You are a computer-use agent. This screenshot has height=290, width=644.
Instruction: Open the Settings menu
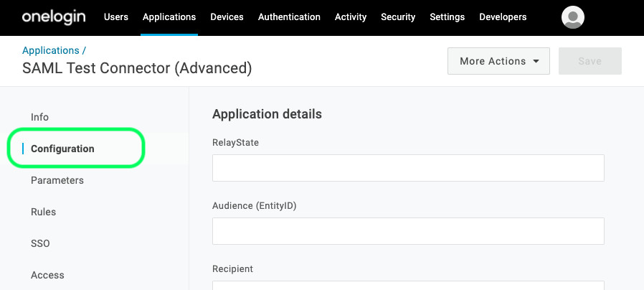(x=447, y=17)
